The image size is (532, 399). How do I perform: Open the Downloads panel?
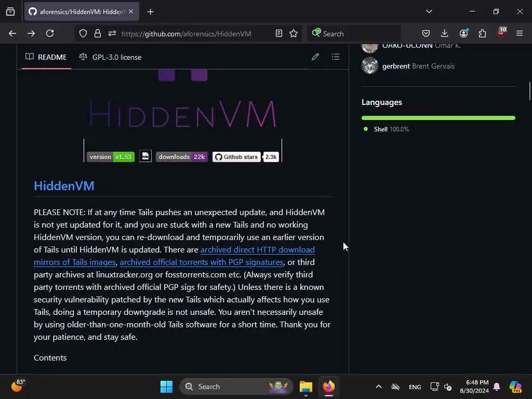445,33
